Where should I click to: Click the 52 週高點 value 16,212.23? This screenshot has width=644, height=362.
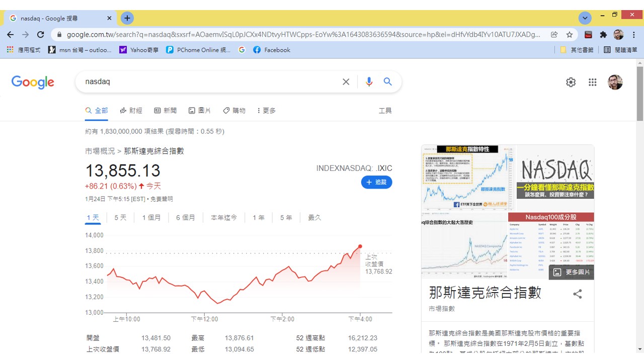click(x=362, y=338)
